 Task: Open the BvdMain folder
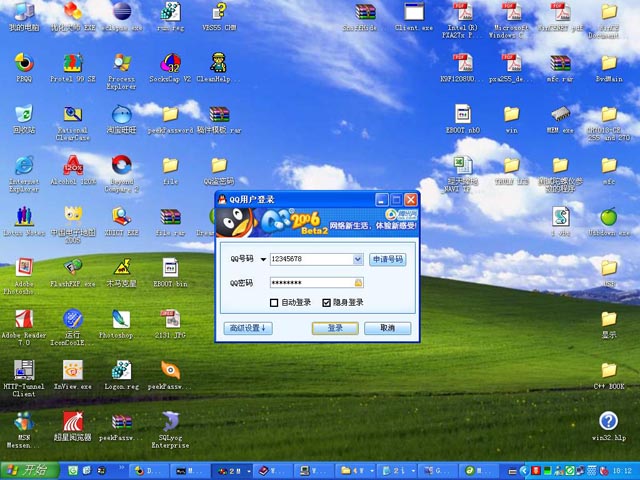click(609, 64)
